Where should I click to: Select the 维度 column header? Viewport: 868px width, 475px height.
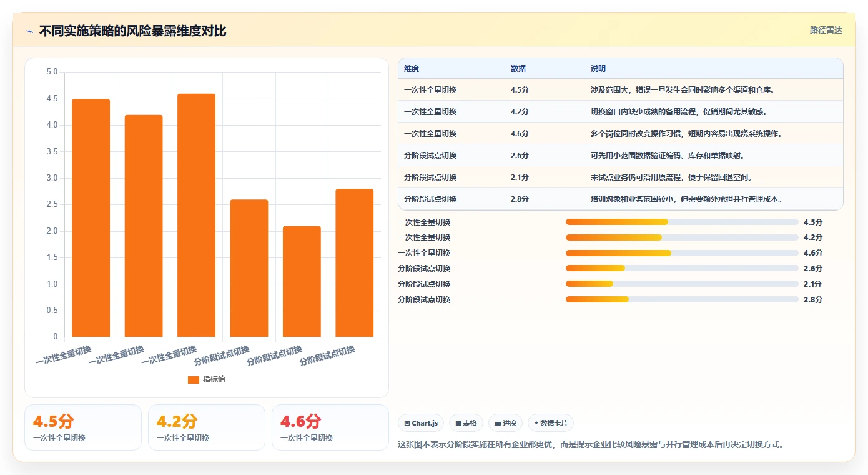tap(412, 69)
